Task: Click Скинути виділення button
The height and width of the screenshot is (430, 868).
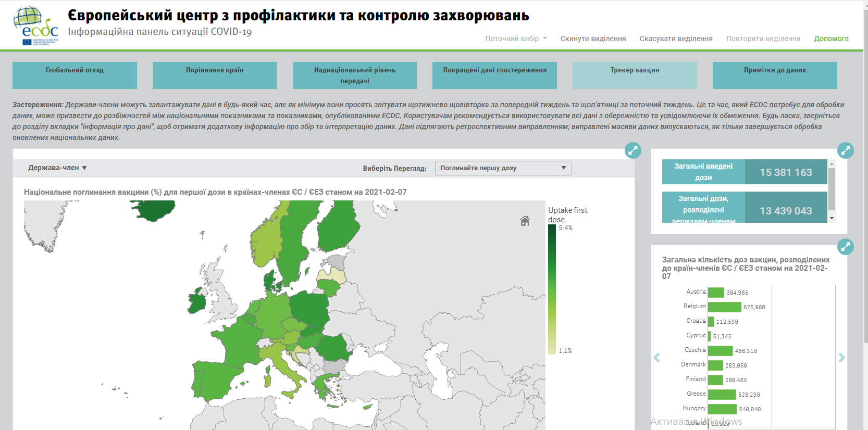Action: tap(593, 39)
